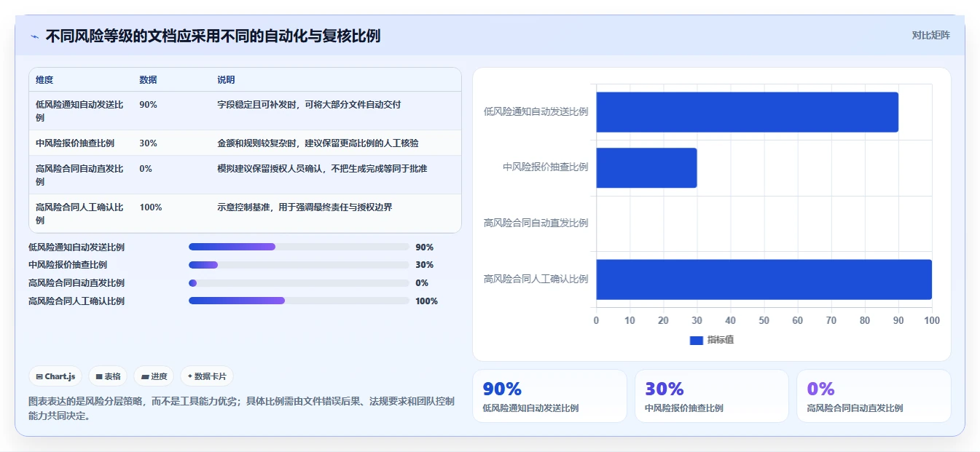
Task: Click the Chart.js chip
Action: [56, 376]
